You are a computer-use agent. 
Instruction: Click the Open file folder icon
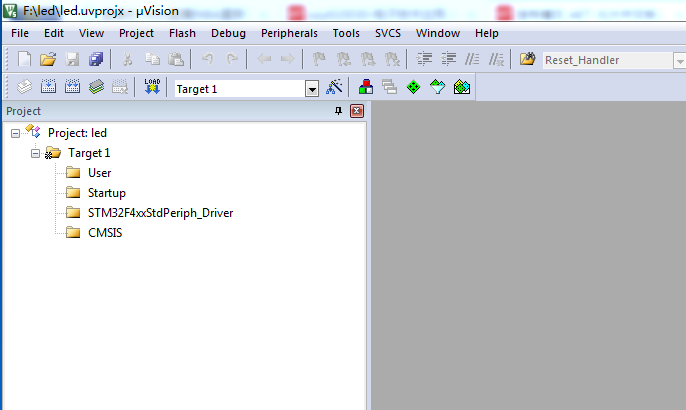click(47, 60)
